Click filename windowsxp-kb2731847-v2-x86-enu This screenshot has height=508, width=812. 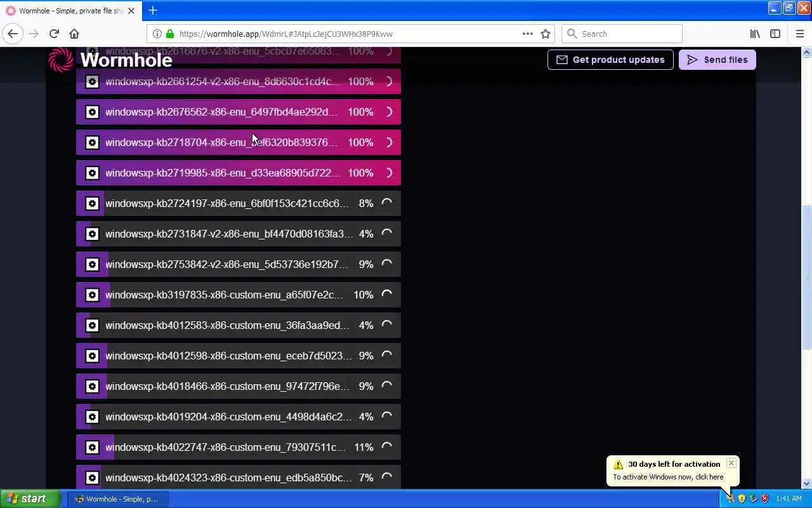pyautogui.click(x=229, y=234)
